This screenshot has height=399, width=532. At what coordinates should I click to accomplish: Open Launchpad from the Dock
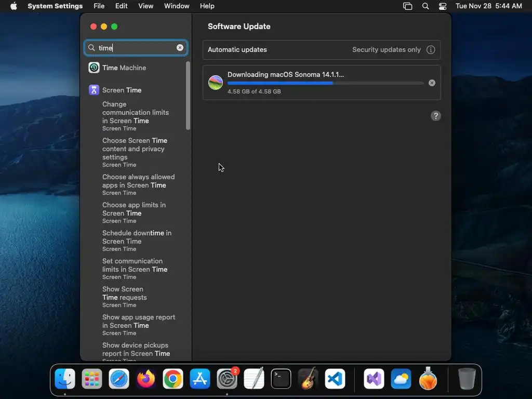point(92,379)
